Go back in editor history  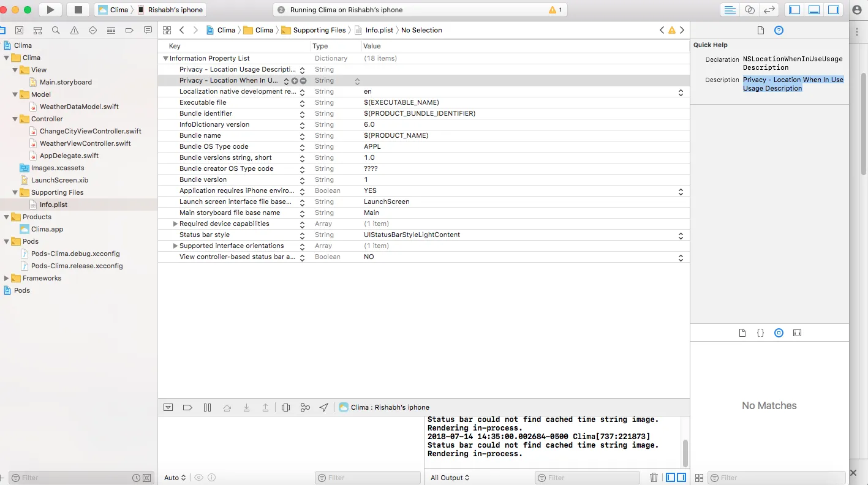(182, 30)
